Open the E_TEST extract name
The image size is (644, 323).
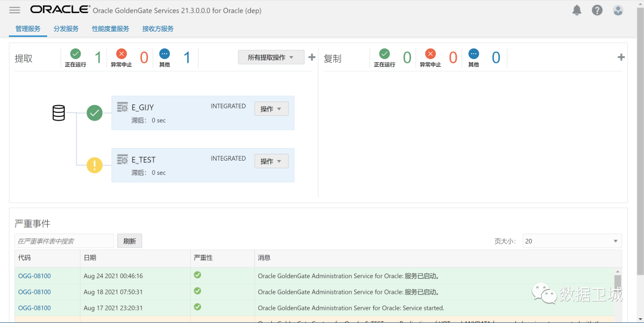click(144, 159)
